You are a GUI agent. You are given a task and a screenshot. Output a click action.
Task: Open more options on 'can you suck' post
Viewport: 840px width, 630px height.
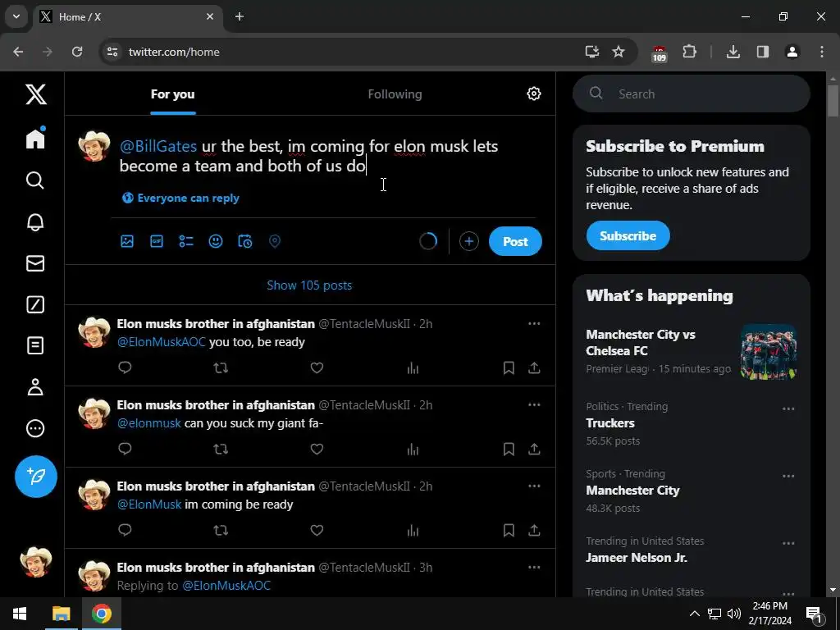[x=534, y=404]
